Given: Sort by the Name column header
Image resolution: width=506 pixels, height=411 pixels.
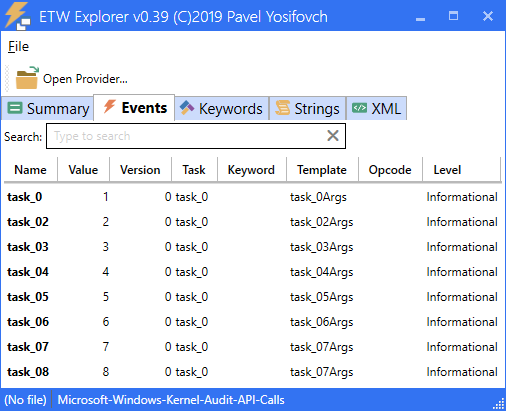Looking at the screenshot, I should pos(30,170).
